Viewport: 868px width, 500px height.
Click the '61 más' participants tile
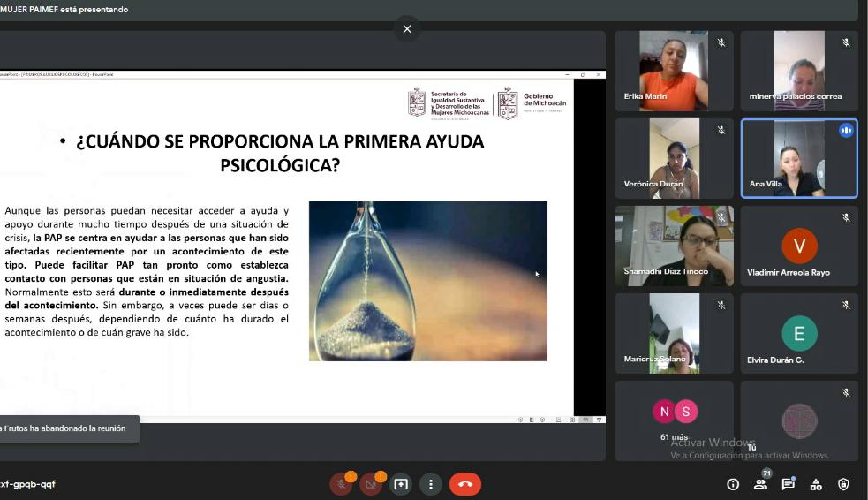coord(675,420)
